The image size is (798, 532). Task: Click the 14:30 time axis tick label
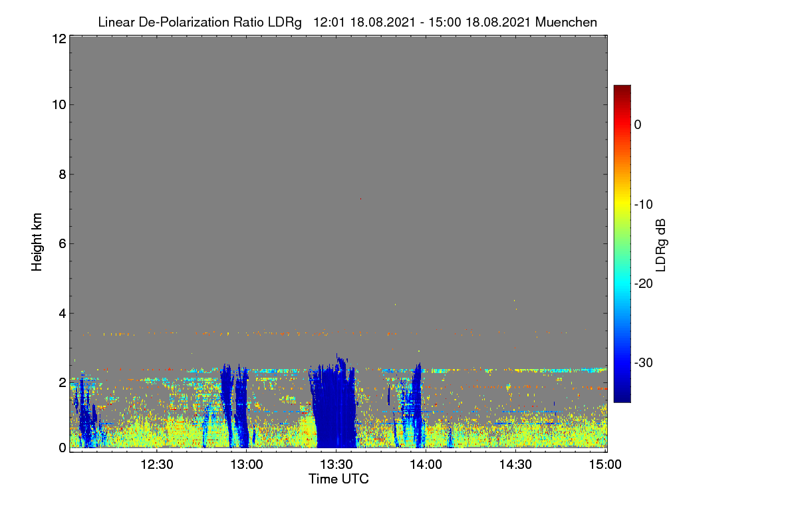(x=515, y=464)
